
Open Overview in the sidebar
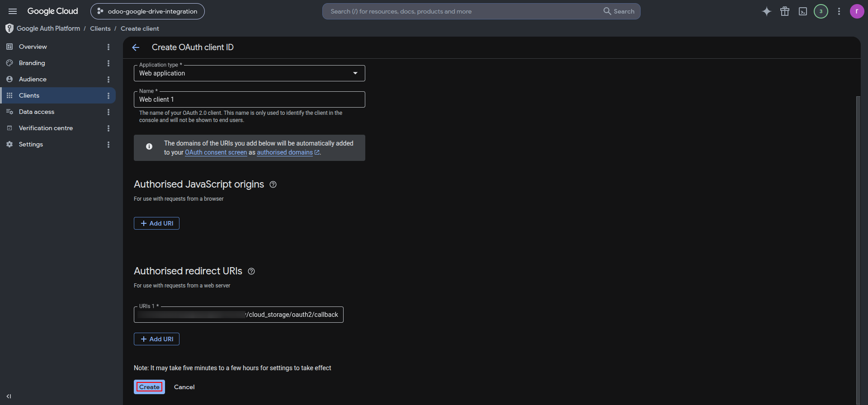(33, 47)
